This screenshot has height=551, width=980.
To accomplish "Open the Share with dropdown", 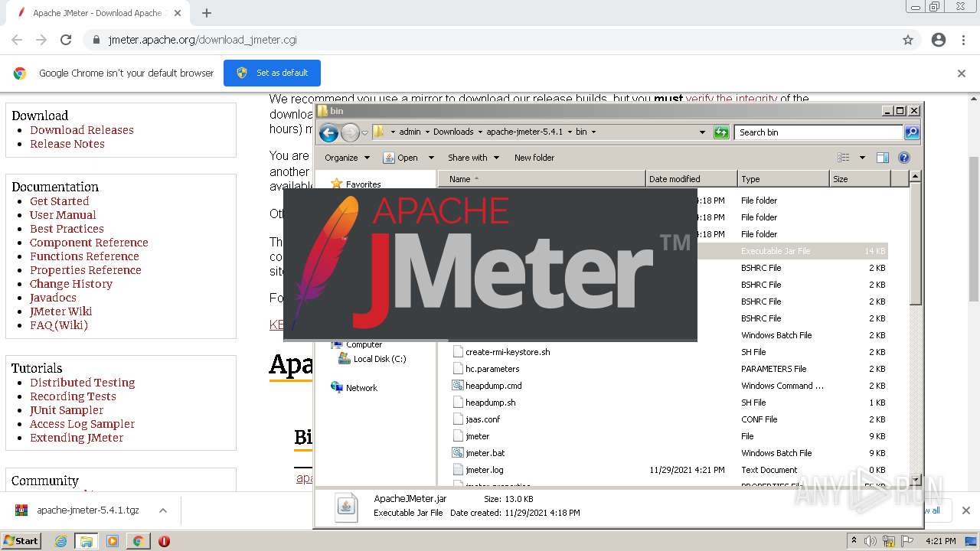I will 473,158.
